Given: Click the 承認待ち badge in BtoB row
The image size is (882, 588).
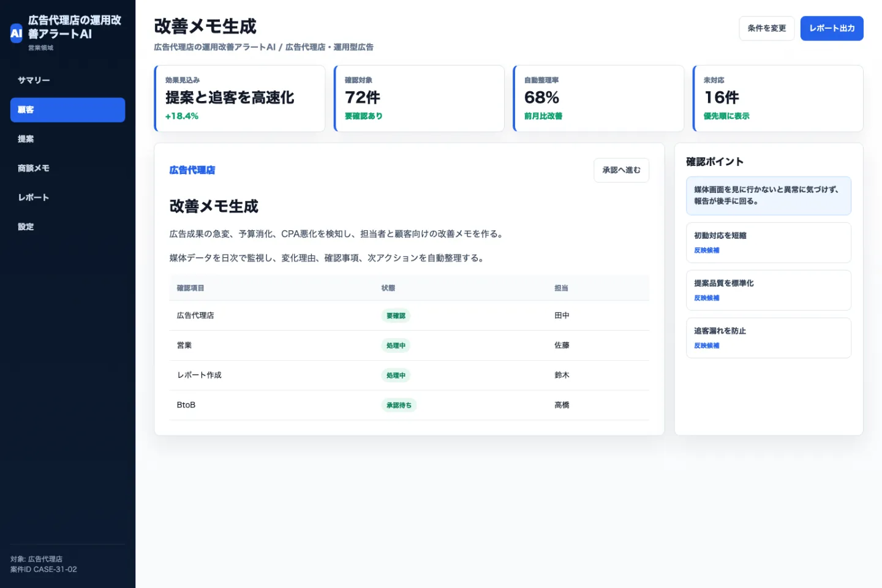Looking at the screenshot, I should click(x=399, y=405).
